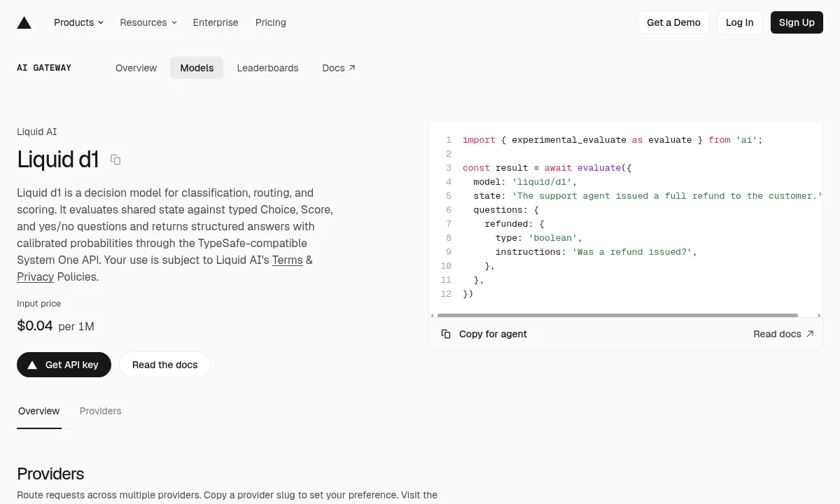Expand the Products dropdown menu
This screenshot has height=504, width=840.
click(x=79, y=22)
